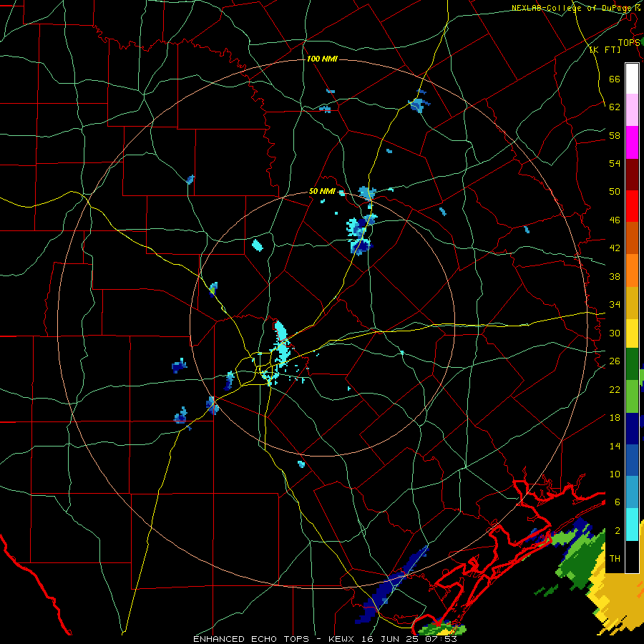The height and width of the screenshot is (644, 644).
Task: Click the 'TH' threshold legend label
Action: point(615,559)
